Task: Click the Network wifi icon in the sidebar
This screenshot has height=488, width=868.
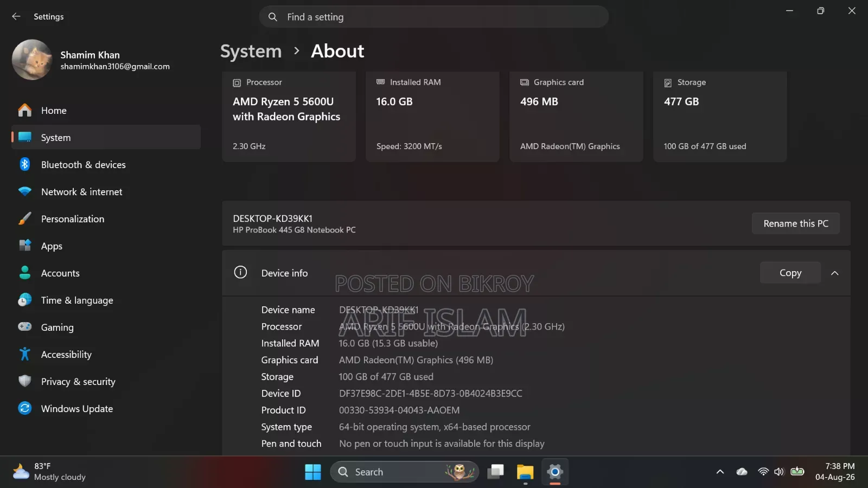Action: (x=25, y=191)
